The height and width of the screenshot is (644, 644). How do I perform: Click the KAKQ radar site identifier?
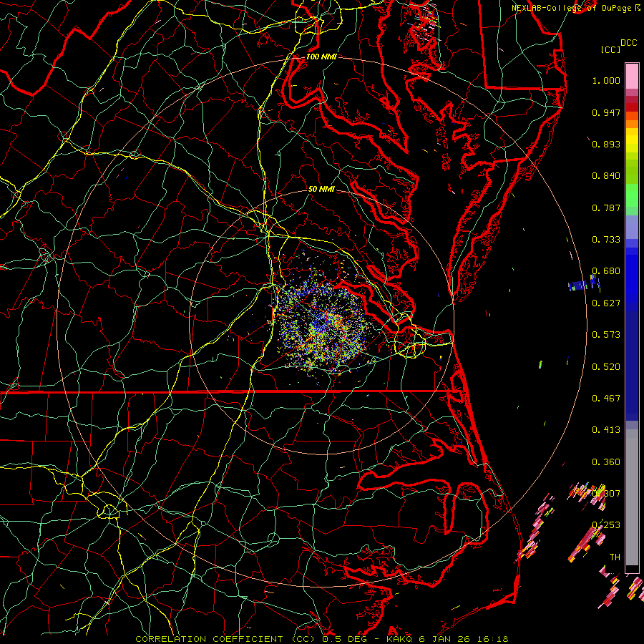(399, 639)
